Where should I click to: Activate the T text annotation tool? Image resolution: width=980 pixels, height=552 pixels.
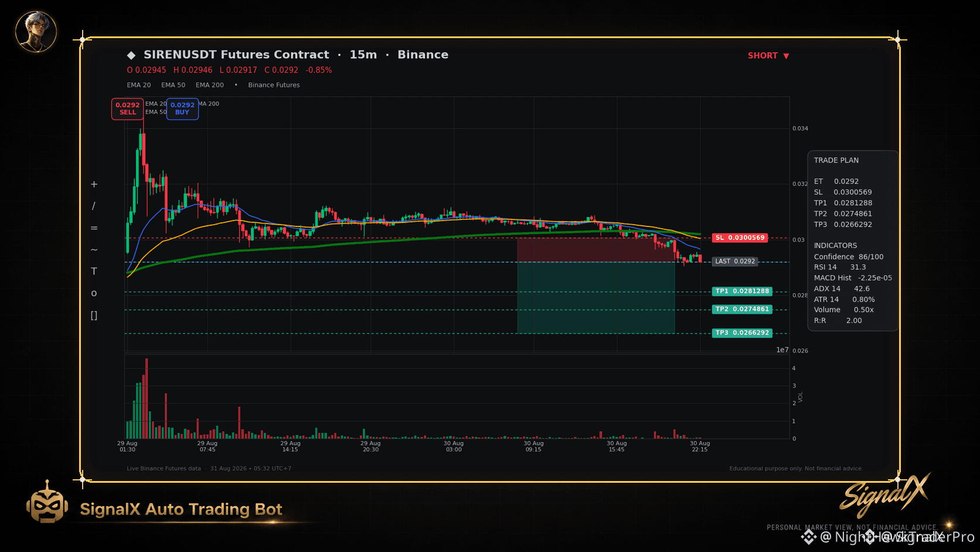click(x=94, y=271)
